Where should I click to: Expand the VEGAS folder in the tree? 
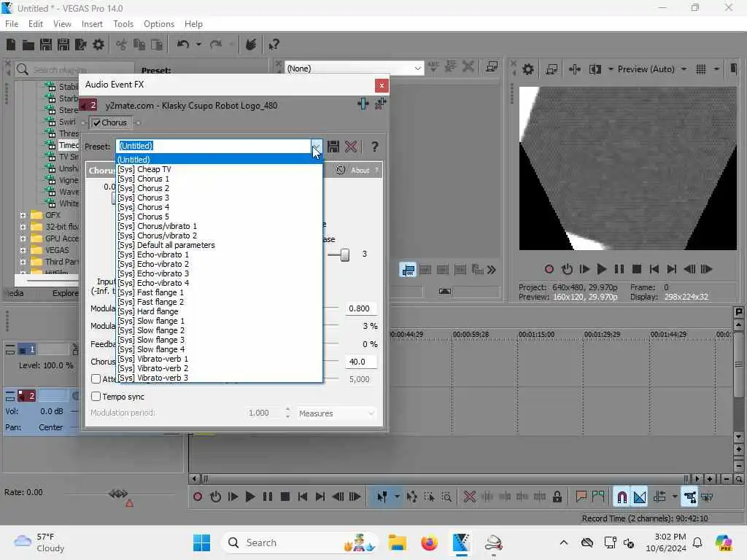(23, 250)
